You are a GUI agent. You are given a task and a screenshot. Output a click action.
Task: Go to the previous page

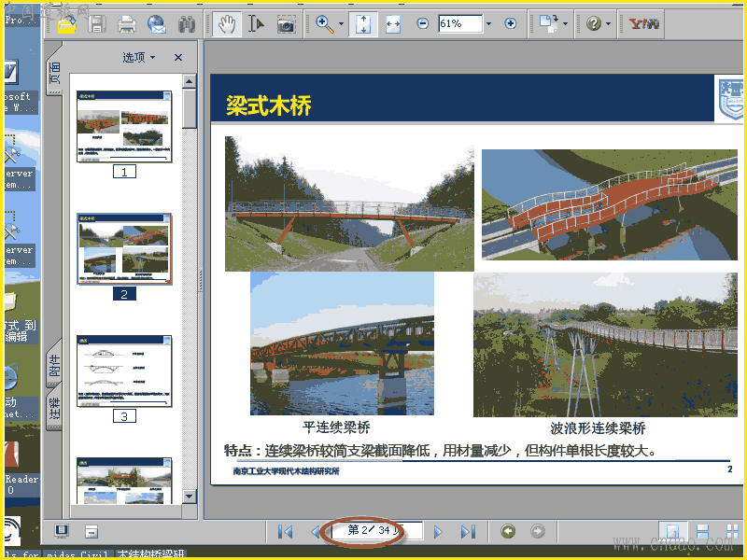(315, 531)
